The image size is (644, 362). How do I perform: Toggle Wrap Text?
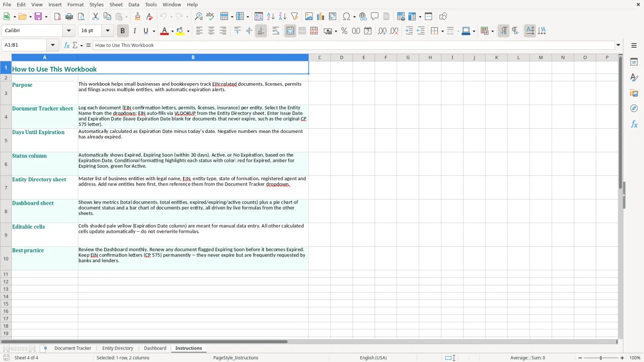tap(276, 31)
